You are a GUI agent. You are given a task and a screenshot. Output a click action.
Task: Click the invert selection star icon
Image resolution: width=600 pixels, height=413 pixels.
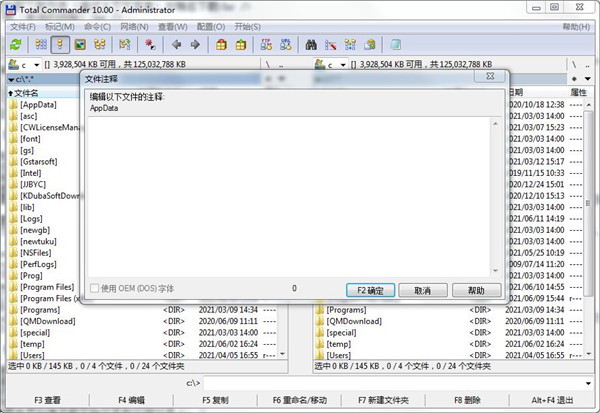click(x=150, y=44)
